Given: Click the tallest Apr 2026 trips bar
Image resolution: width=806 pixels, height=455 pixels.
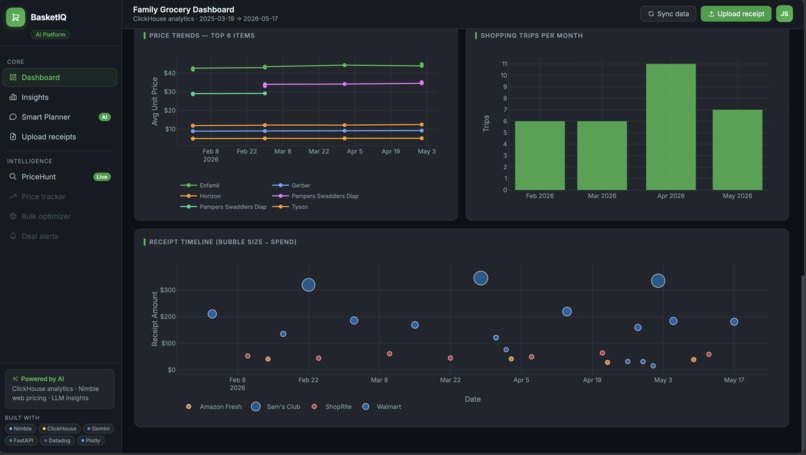Looking at the screenshot, I should pyautogui.click(x=671, y=127).
